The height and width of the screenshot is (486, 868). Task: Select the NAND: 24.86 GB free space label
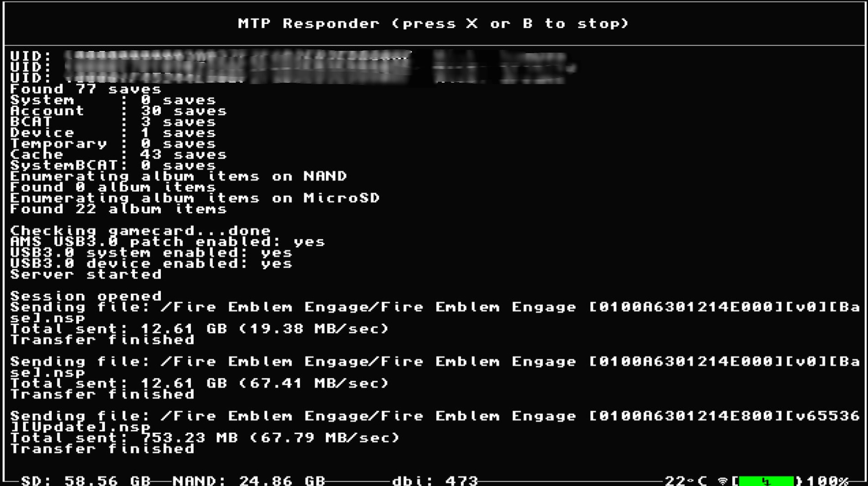pos(249,481)
